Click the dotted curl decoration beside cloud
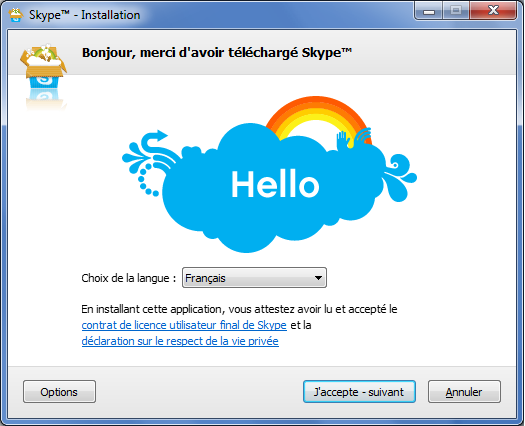Viewport: 525px width, 426px height. click(x=146, y=180)
